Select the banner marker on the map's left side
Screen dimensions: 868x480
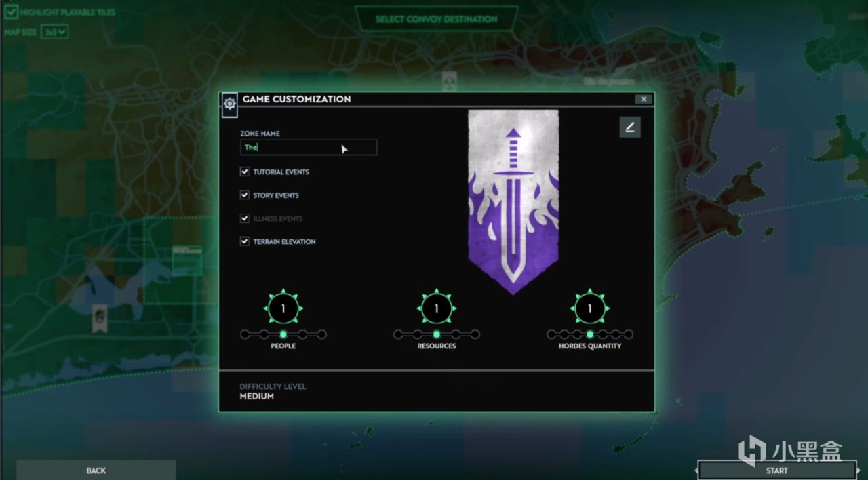100,318
